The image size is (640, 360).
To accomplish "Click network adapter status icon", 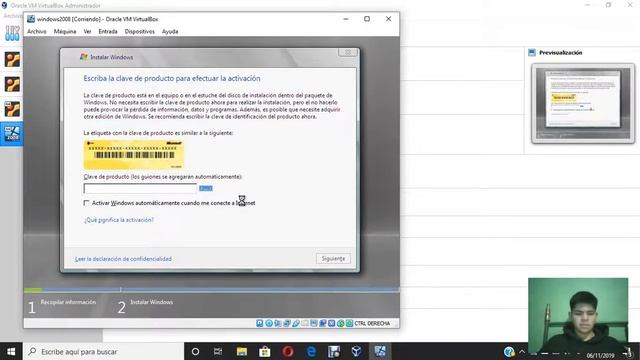I will [x=287, y=323].
